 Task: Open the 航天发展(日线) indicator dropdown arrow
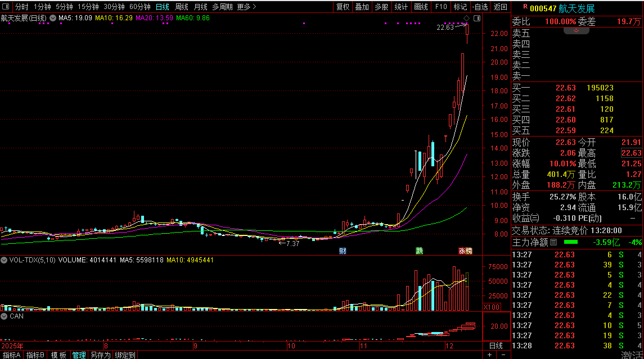click(x=53, y=18)
